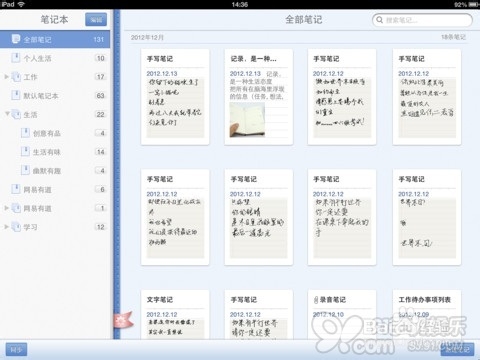480x360 pixels.
Task: Click the 学习 notebook group icon
Action: (x=16, y=227)
